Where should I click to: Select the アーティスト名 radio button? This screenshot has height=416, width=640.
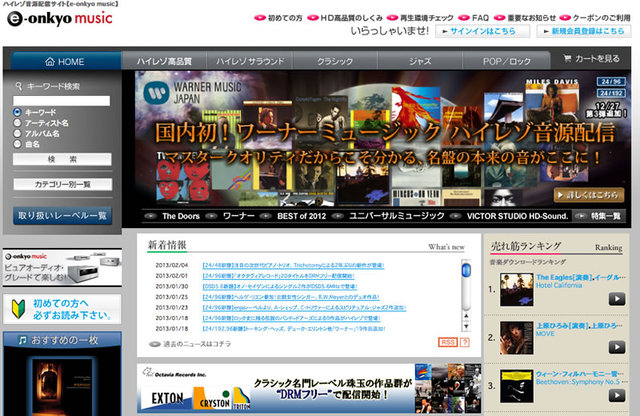(x=17, y=123)
